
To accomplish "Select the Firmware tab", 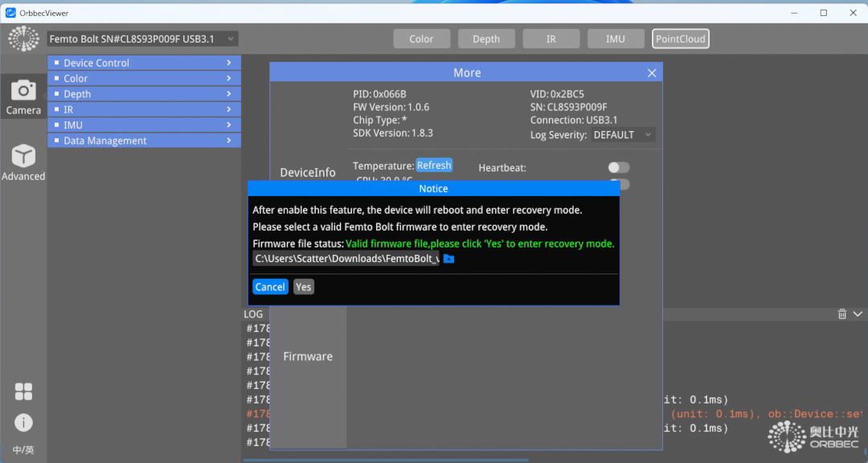I will tap(308, 356).
